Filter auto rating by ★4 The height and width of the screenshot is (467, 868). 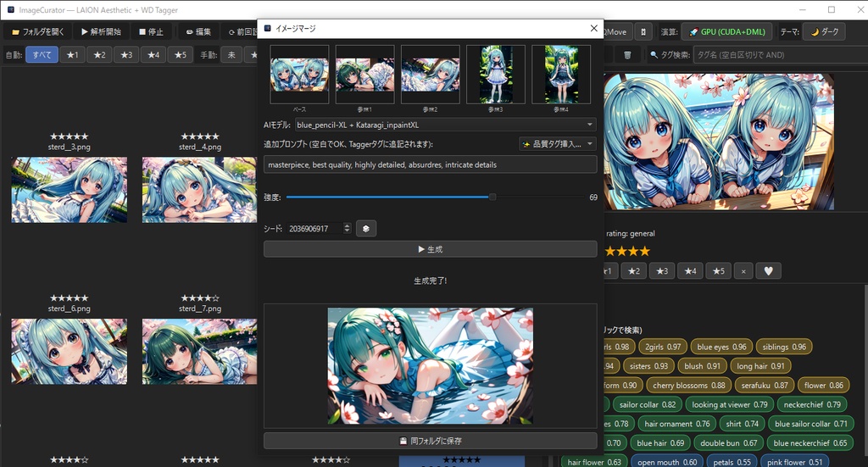(x=153, y=55)
